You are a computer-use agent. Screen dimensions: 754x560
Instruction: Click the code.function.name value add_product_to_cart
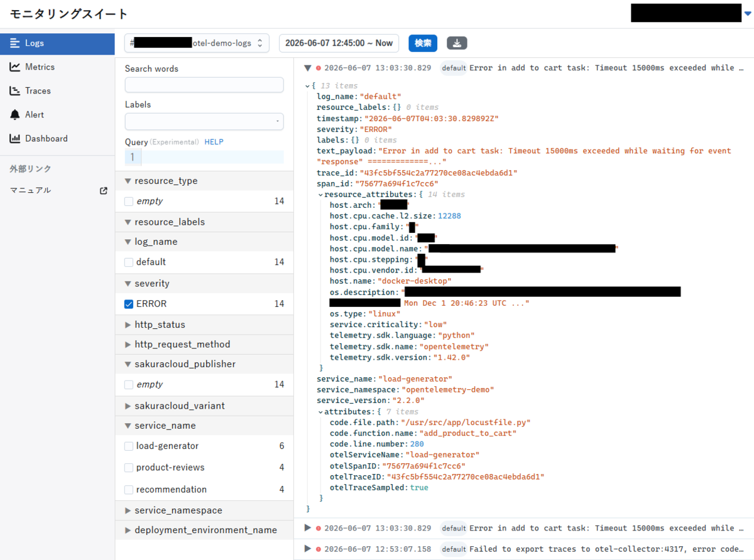(x=467, y=433)
